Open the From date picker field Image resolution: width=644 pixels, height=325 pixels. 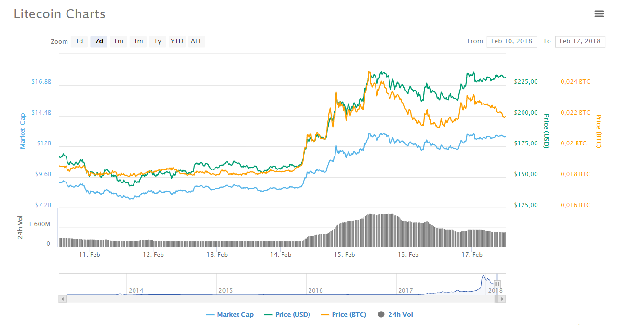coord(511,41)
